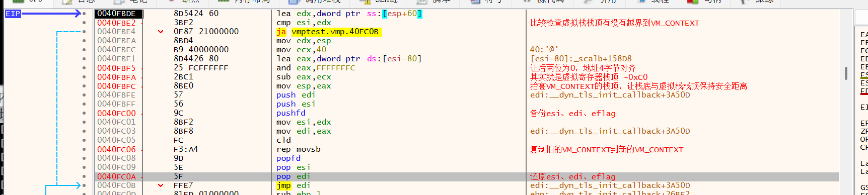This screenshot has height=195, width=868.
Task: Click the popfd instruction
Action: [x=288, y=158]
